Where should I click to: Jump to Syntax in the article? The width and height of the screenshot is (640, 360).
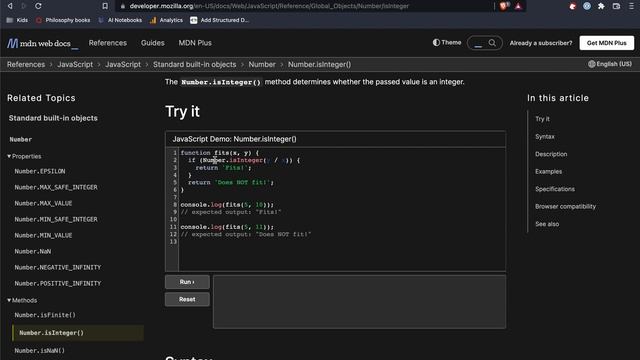click(x=545, y=136)
